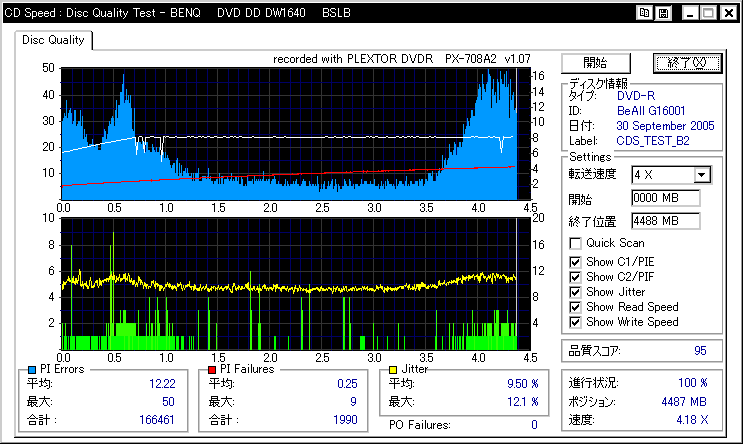Image resolution: width=743 pixels, height=444 pixels.
Task: Click PI Errors average 12.22
Action: point(162,384)
